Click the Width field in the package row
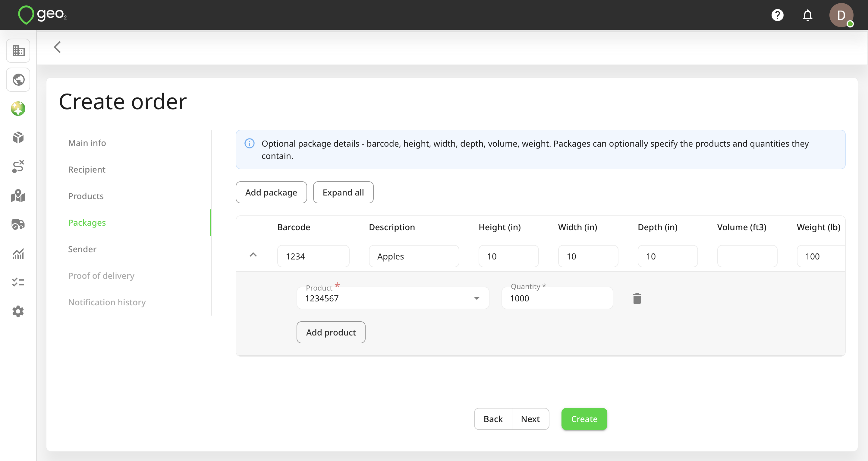Viewport: 868px width, 461px height. 588,256
